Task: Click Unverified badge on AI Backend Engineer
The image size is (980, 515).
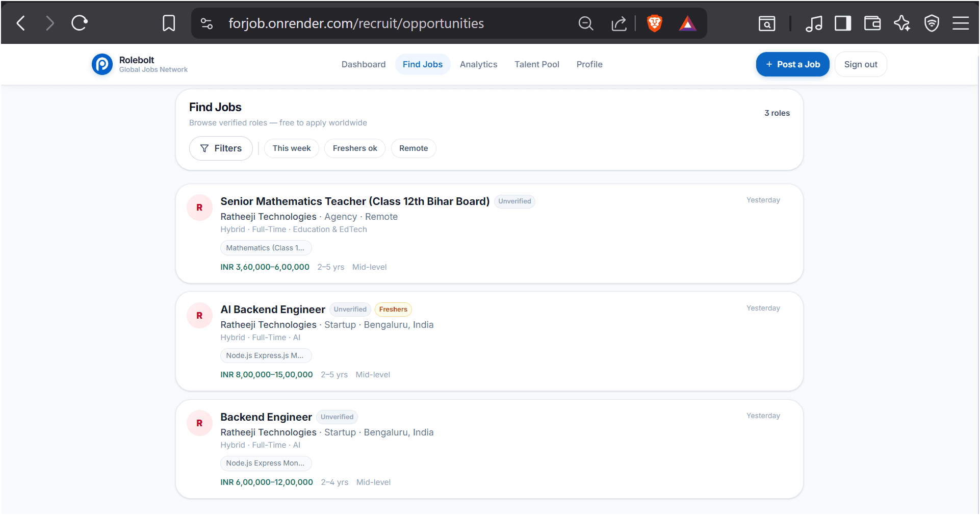Action: pos(350,310)
